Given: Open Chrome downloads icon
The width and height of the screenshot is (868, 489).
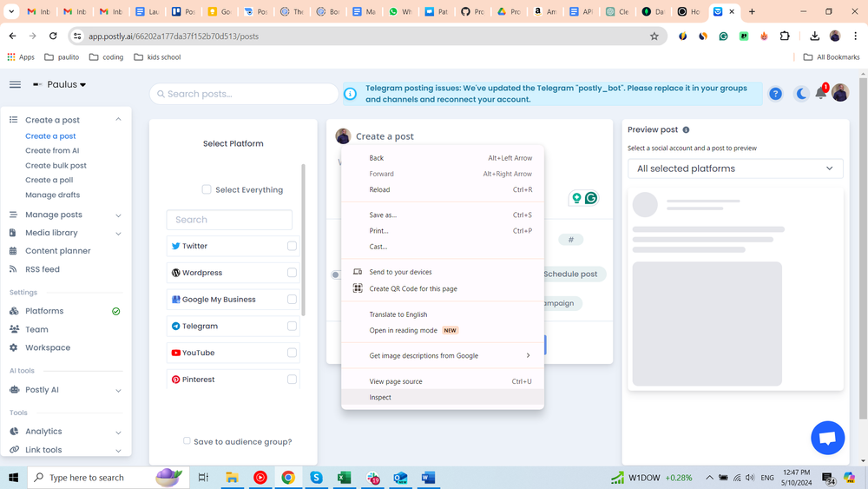Looking at the screenshot, I should coord(814,36).
